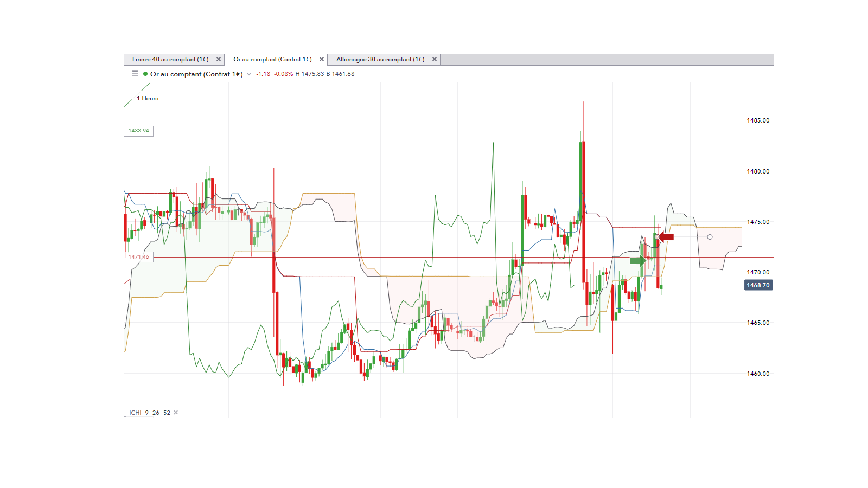This screenshot has height=488, width=868.
Task: Remove the ICHI 9 26 52 indicator
Action: click(176, 413)
